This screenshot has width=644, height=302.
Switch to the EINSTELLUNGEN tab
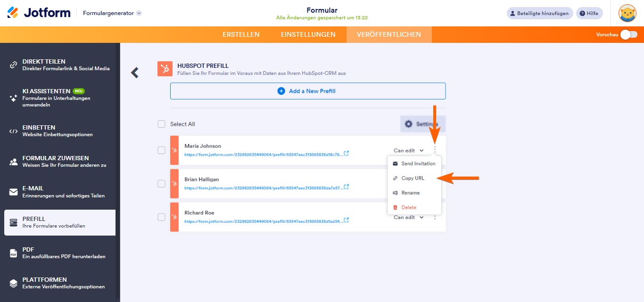308,34
